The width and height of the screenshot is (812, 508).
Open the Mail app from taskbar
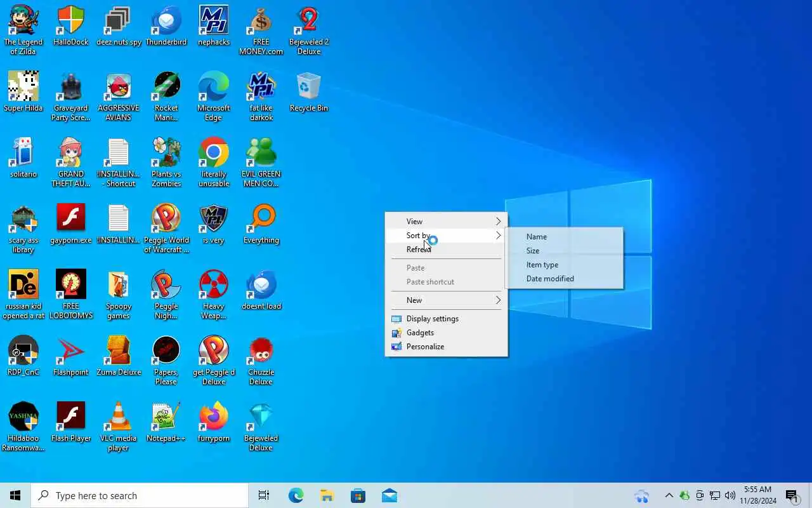(390, 495)
